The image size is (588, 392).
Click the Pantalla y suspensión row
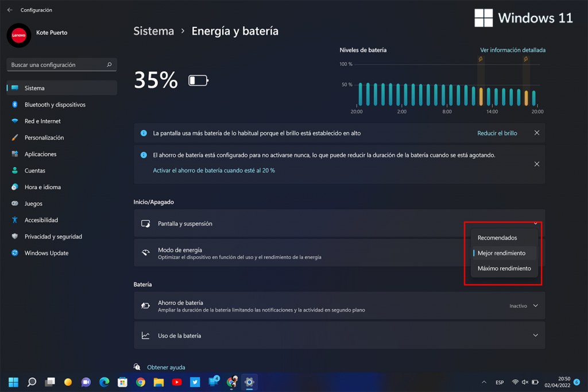339,224
